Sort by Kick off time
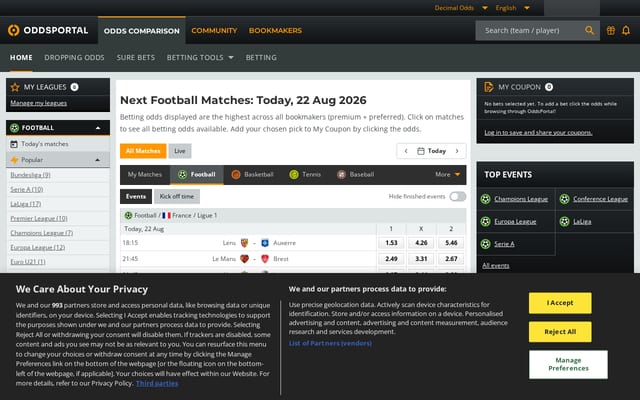 (x=177, y=196)
